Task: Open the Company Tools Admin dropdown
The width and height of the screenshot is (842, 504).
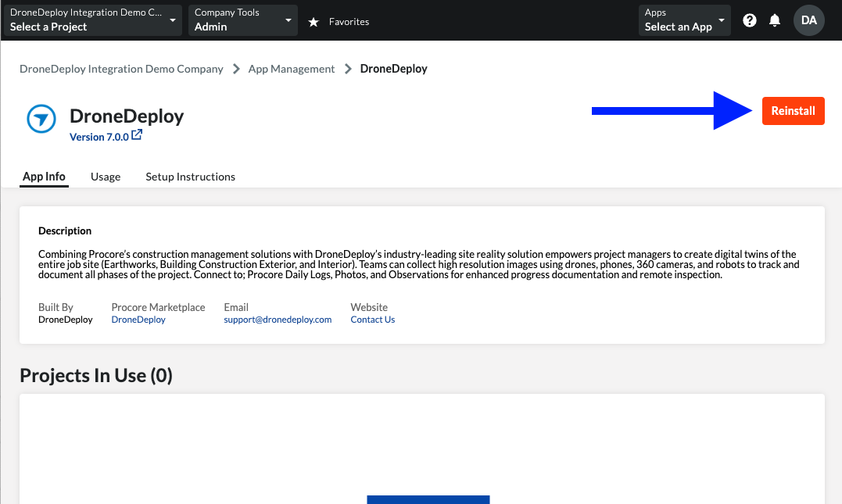Action: (242, 20)
